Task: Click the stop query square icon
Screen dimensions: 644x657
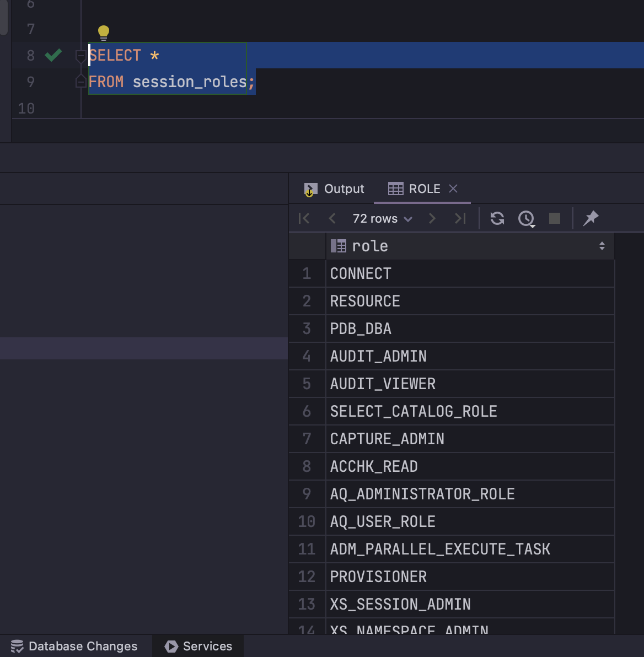Action: [554, 218]
